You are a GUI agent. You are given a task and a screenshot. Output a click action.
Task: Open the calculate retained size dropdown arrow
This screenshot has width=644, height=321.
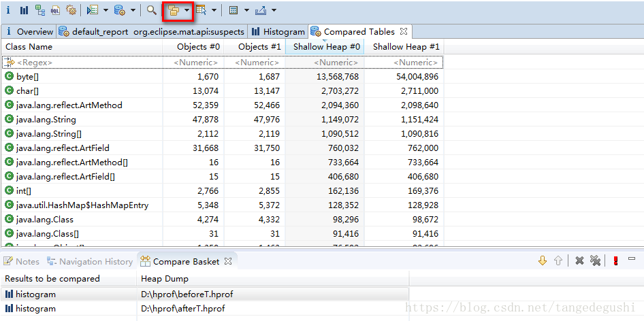tap(246, 10)
